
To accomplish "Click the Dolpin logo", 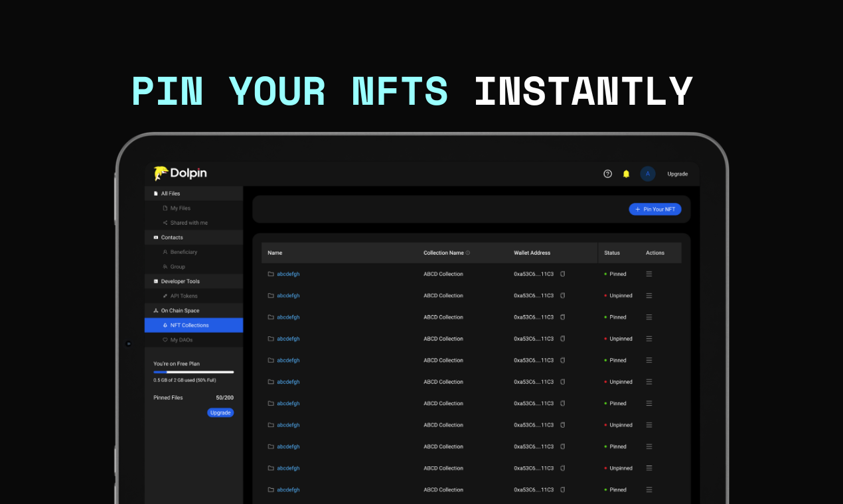I will (181, 173).
